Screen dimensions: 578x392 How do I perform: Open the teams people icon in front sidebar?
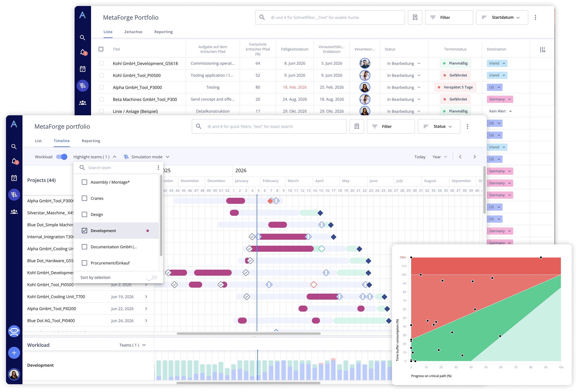point(14,212)
